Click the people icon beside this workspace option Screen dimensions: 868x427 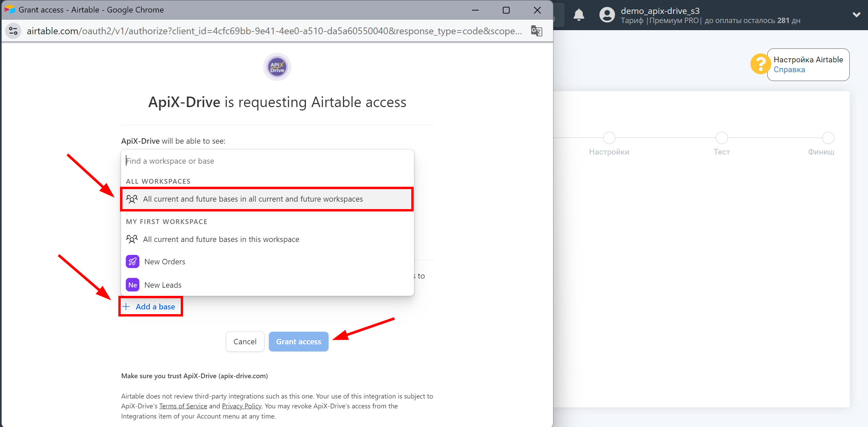pos(132,239)
